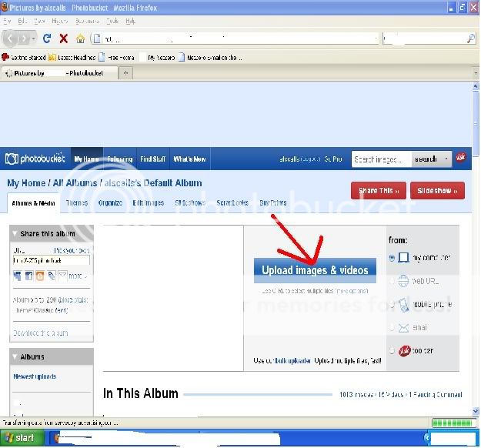Viewport: 481px width, 448px height.
Task: Open the Buy Prints tab
Action: (x=273, y=202)
